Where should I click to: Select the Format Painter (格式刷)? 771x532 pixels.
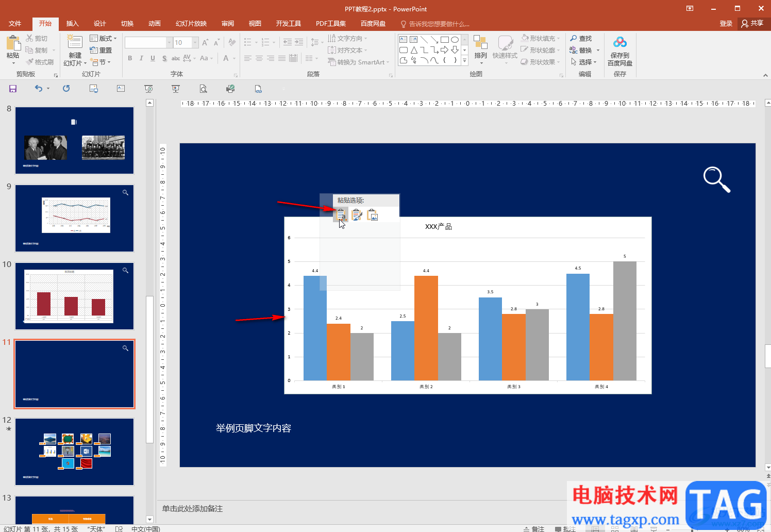(40, 62)
